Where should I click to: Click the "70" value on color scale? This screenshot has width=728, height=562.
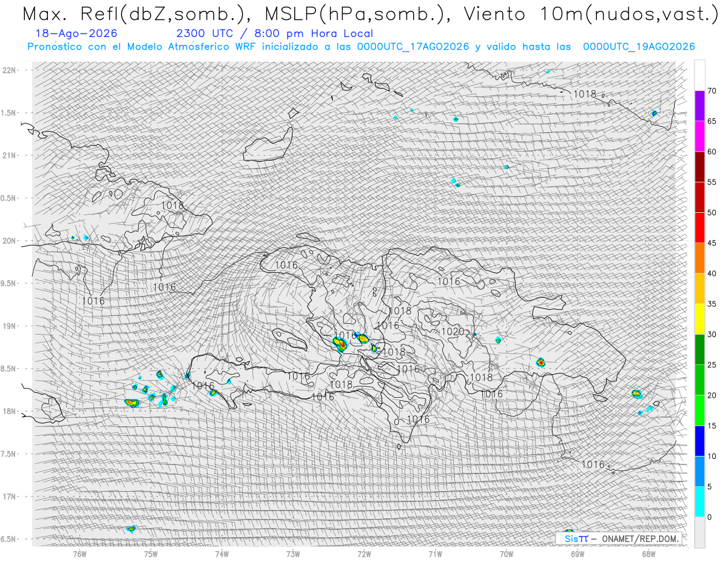click(713, 91)
